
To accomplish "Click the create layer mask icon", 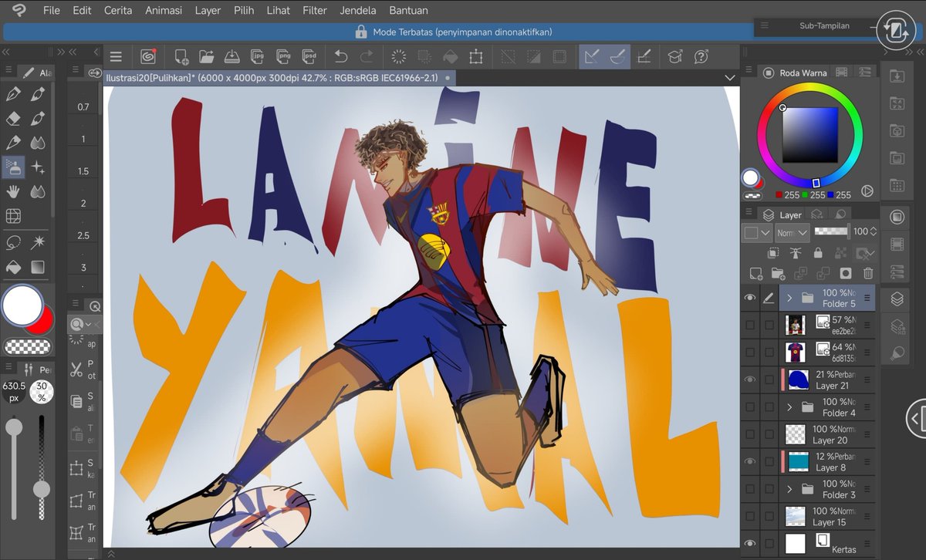I will click(846, 273).
